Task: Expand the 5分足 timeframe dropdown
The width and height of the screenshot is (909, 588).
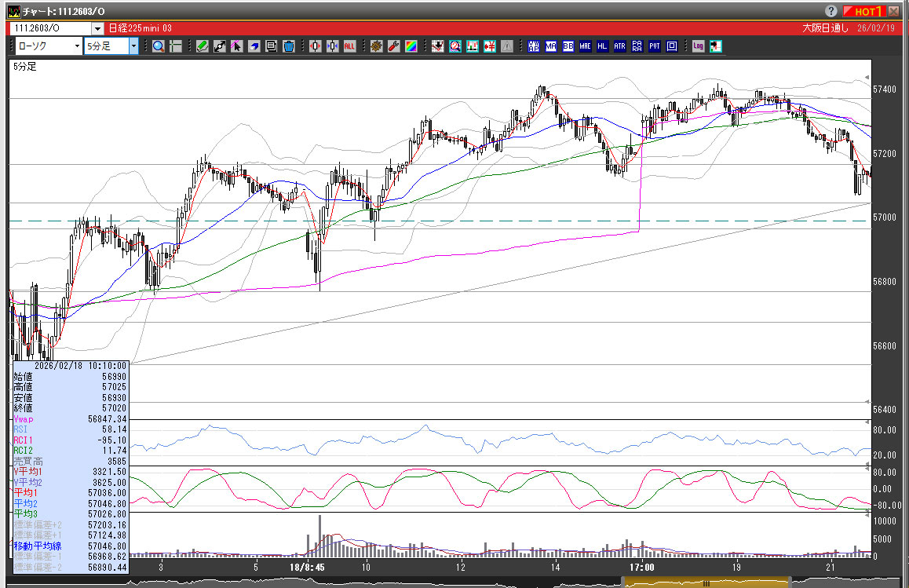Action: 133,46
